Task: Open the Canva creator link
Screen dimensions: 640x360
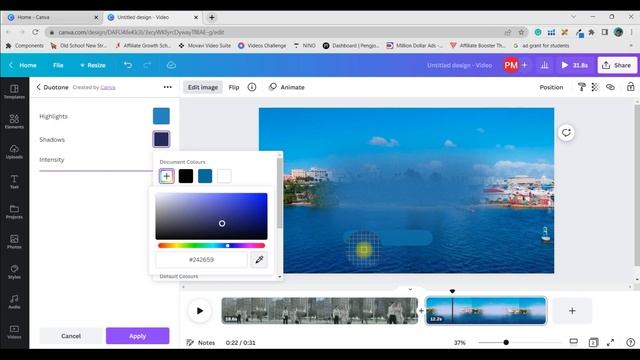Action: pos(108,87)
